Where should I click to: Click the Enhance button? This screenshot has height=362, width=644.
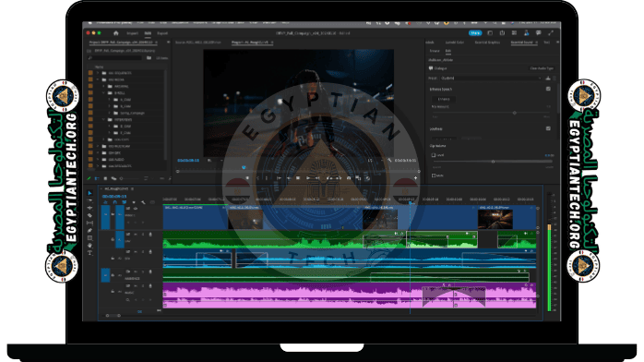[444, 99]
